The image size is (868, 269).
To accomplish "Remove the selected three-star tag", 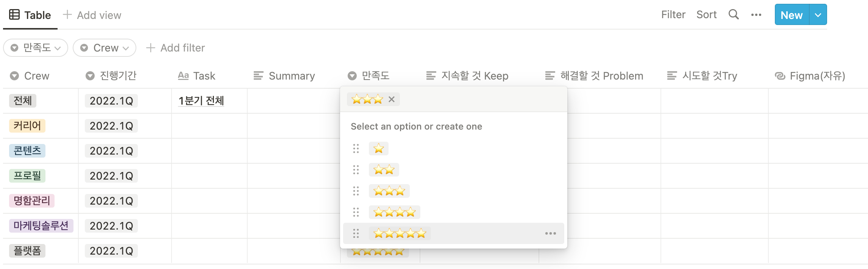I will point(392,99).
